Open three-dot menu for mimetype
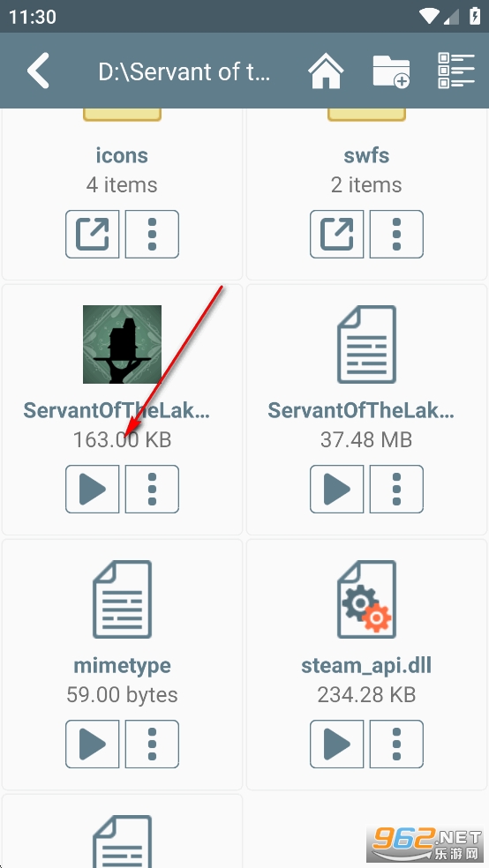 pyautogui.click(x=153, y=744)
